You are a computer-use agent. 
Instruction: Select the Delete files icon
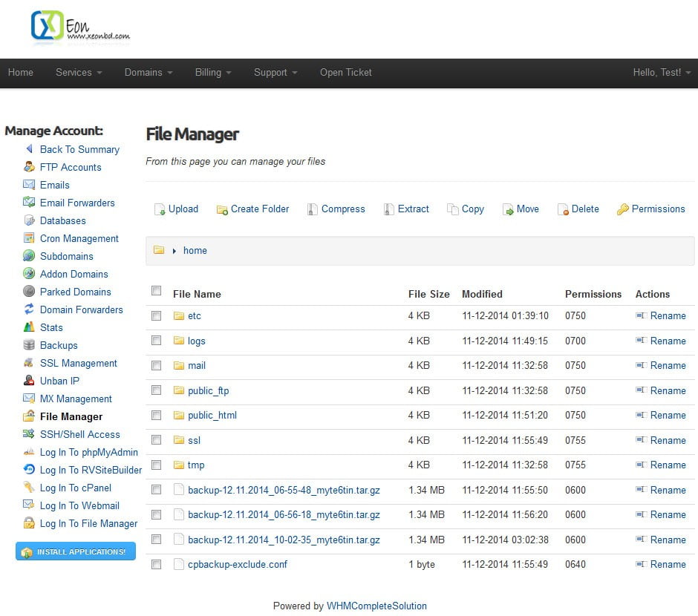click(564, 209)
